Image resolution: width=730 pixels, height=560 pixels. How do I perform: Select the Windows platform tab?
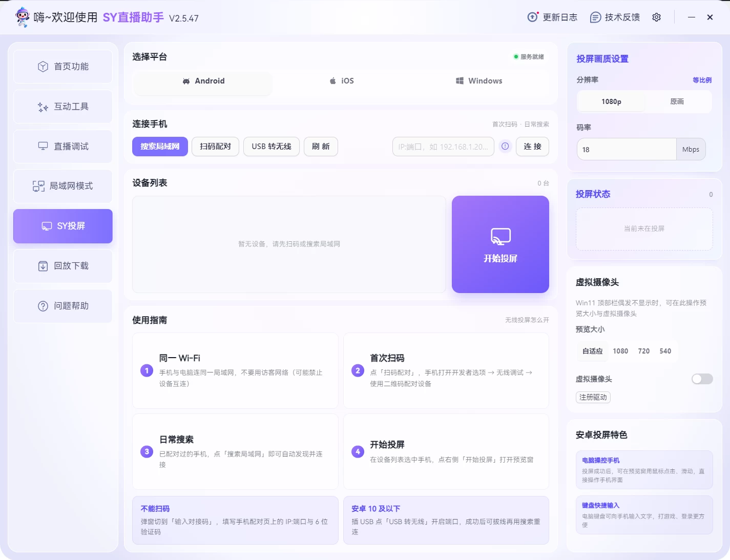(x=479, y=81)
